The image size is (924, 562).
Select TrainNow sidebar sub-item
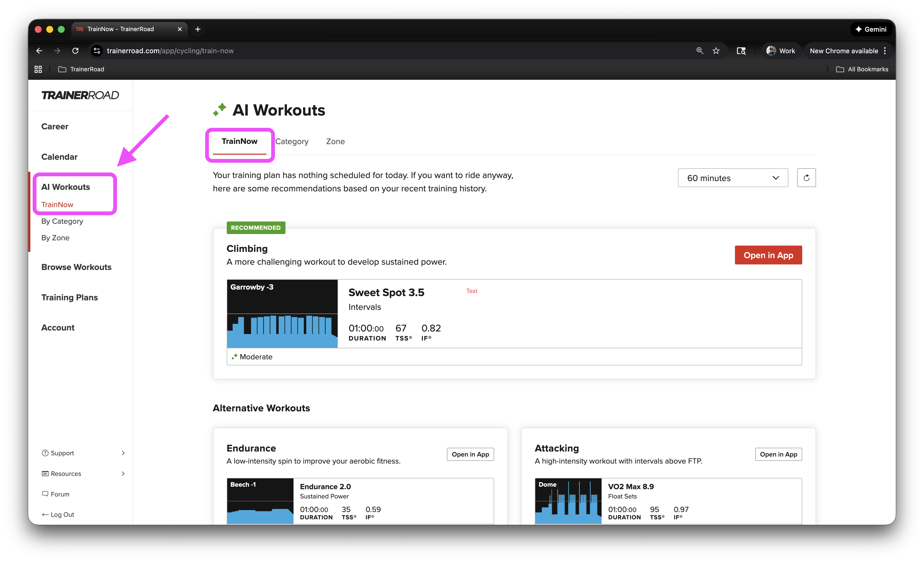57,204
